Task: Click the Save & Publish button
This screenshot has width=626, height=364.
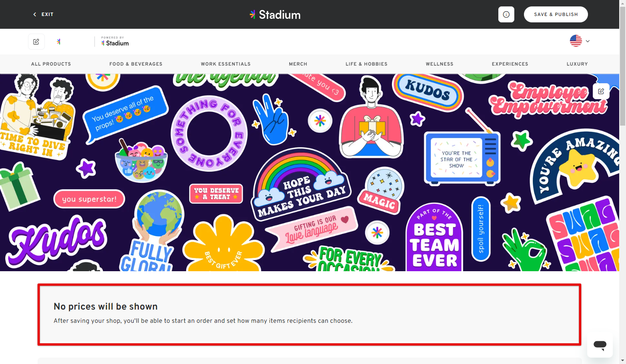Action: click(x=556, y=14)
